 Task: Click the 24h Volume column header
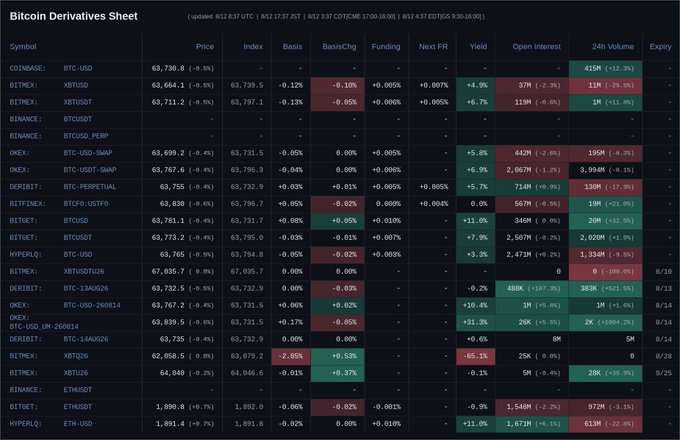point(613,46)
